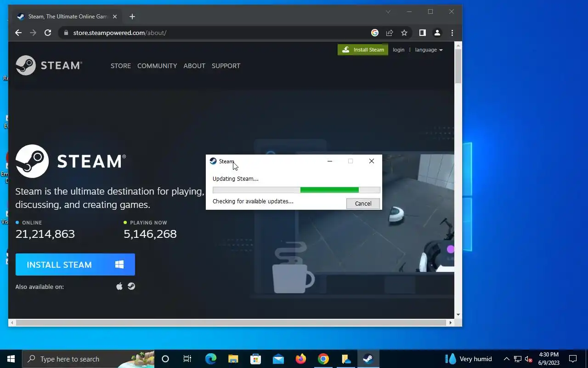588x368 pixels.
Task: Open the COMMUNITY menu
Action: (x=157, y=66)
